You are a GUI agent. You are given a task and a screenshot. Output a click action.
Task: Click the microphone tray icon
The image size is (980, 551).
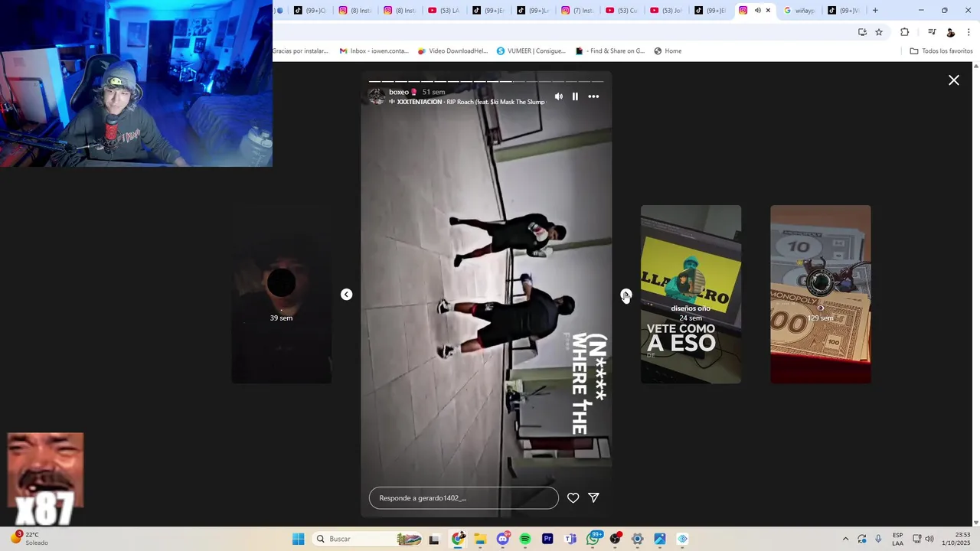(x=878, y=539)
